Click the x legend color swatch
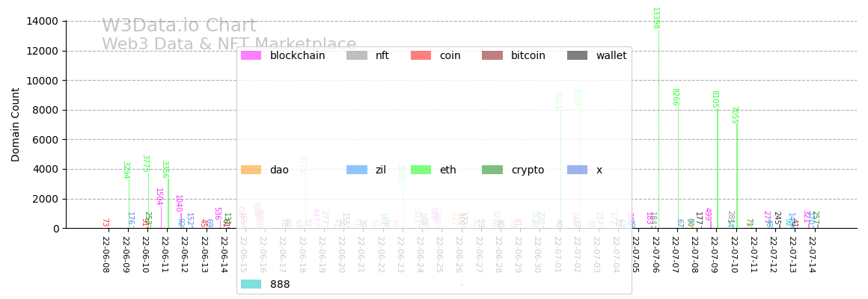The width and height of the screenshot is (868, 299). [x=577, y=170]
